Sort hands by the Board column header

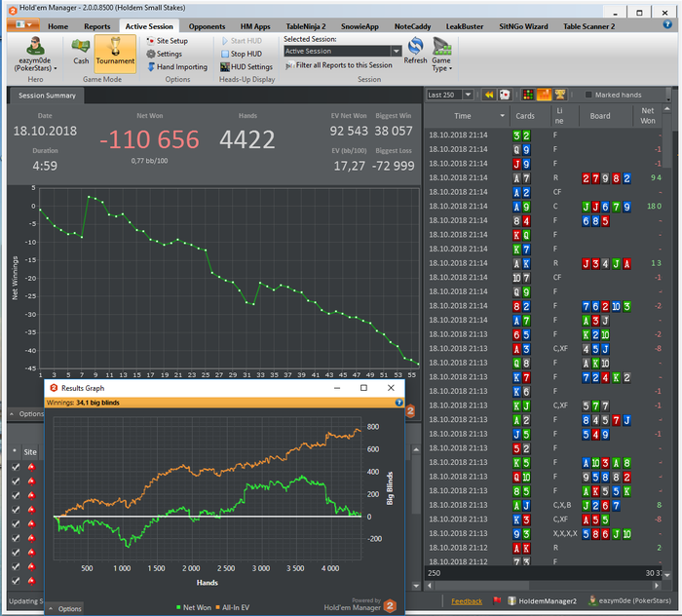(x=600, y=116)
